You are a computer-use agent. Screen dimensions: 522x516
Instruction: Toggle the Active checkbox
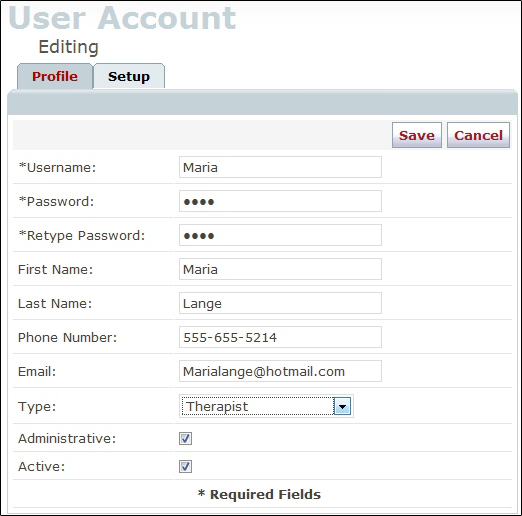185,466
